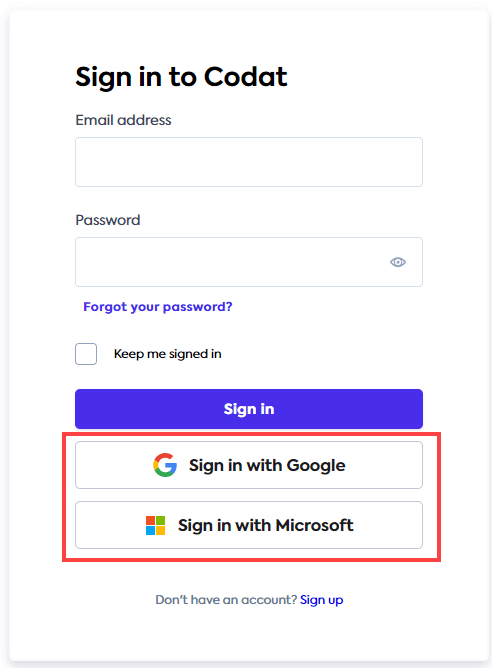Viewport: 492px width, 668px height.
Task: Submit with the purple Sign in button
Action: [249, 409]
